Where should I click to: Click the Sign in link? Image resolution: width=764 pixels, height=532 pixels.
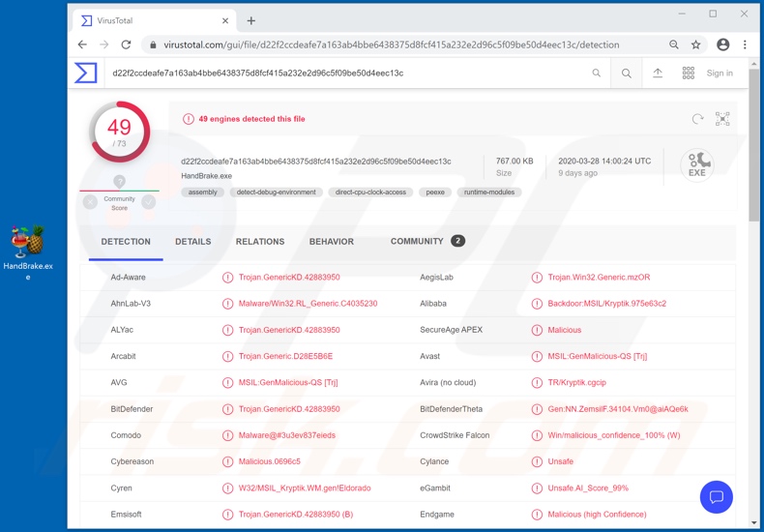click(720, 74)
